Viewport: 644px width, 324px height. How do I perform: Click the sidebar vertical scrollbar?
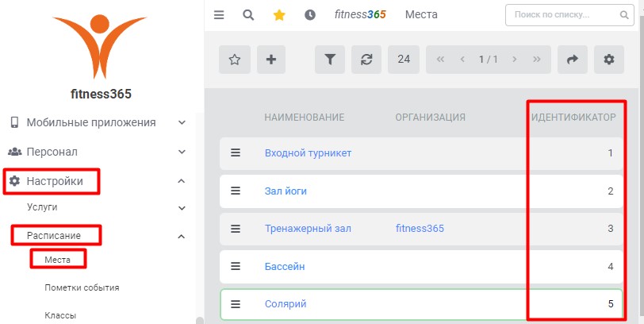[x=200, y=320]
